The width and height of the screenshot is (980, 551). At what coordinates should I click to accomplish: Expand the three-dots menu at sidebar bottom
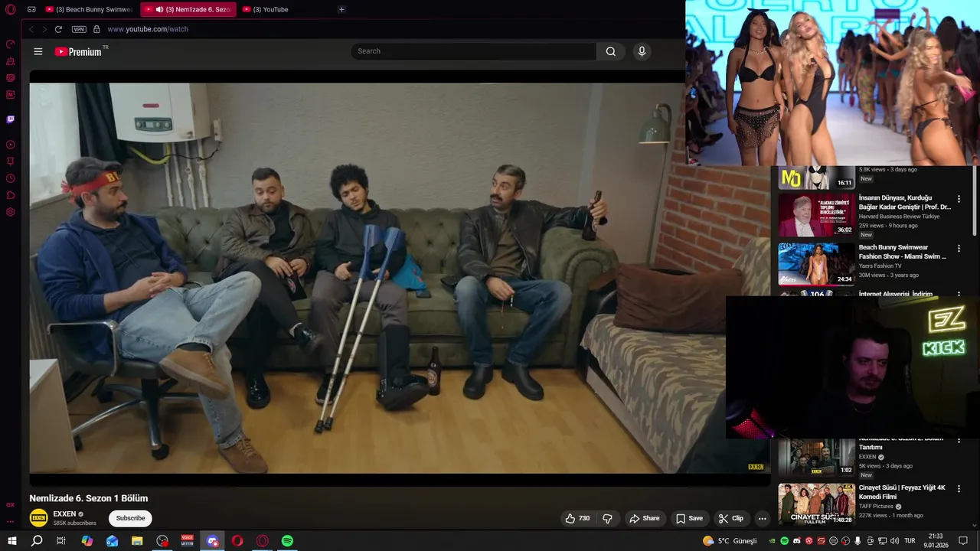click(x=11, y=521)
